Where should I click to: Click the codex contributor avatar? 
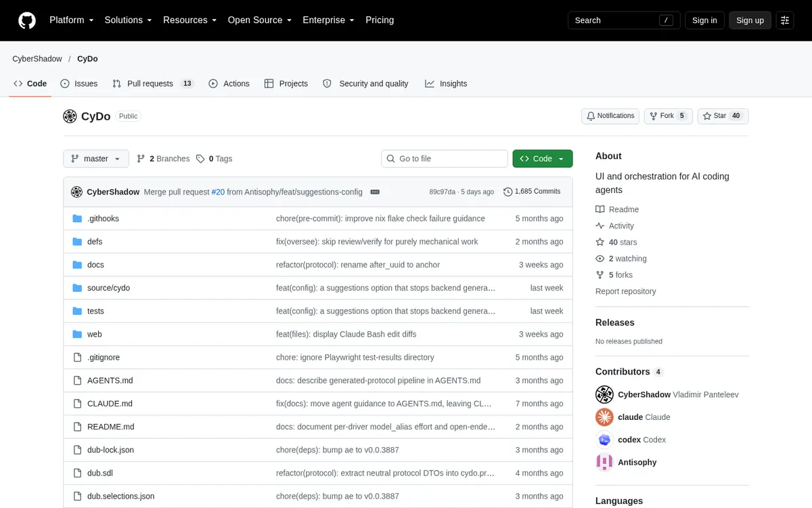[x=604, y=440]
